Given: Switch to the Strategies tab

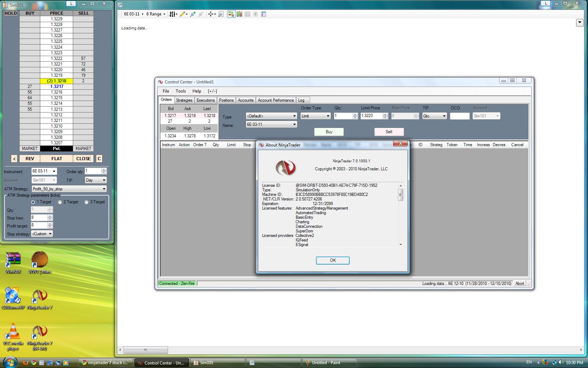Looking at the screenshot, I should [184, 100].
